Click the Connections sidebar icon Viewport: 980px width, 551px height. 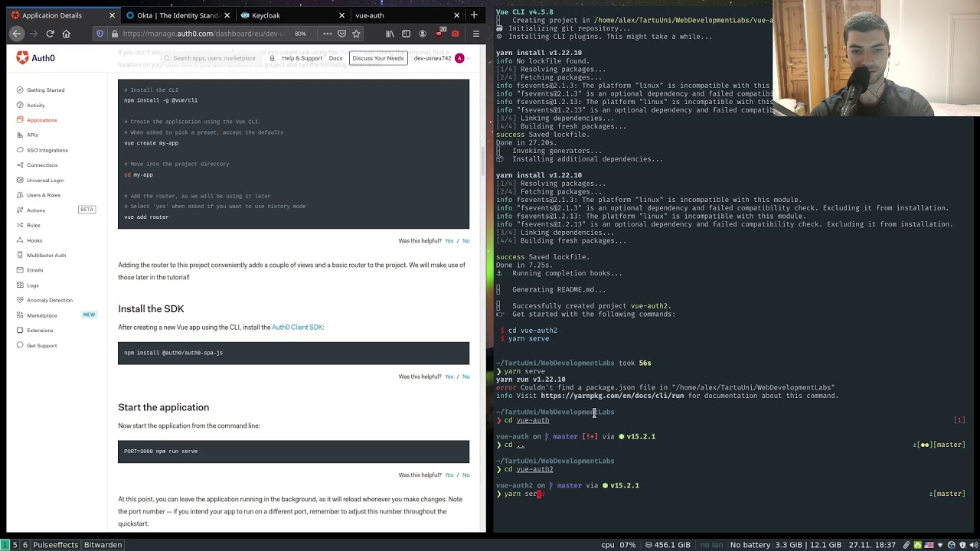point(20,165)
